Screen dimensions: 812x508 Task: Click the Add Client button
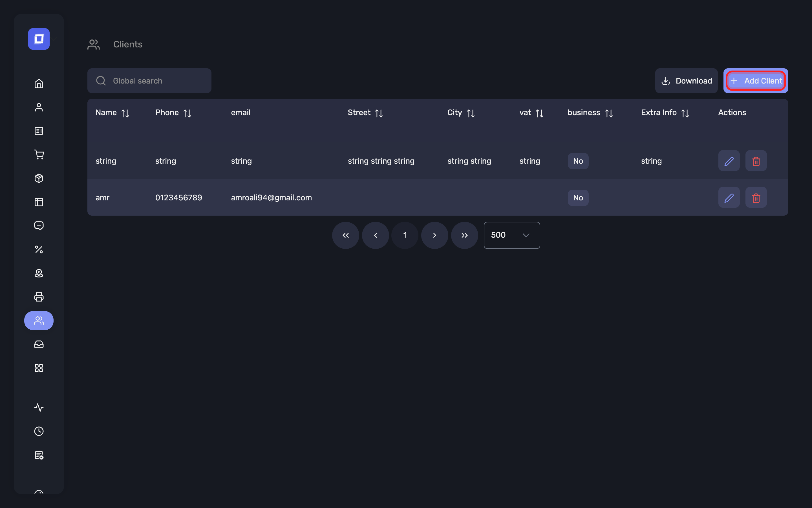click(x=756, y=81)
